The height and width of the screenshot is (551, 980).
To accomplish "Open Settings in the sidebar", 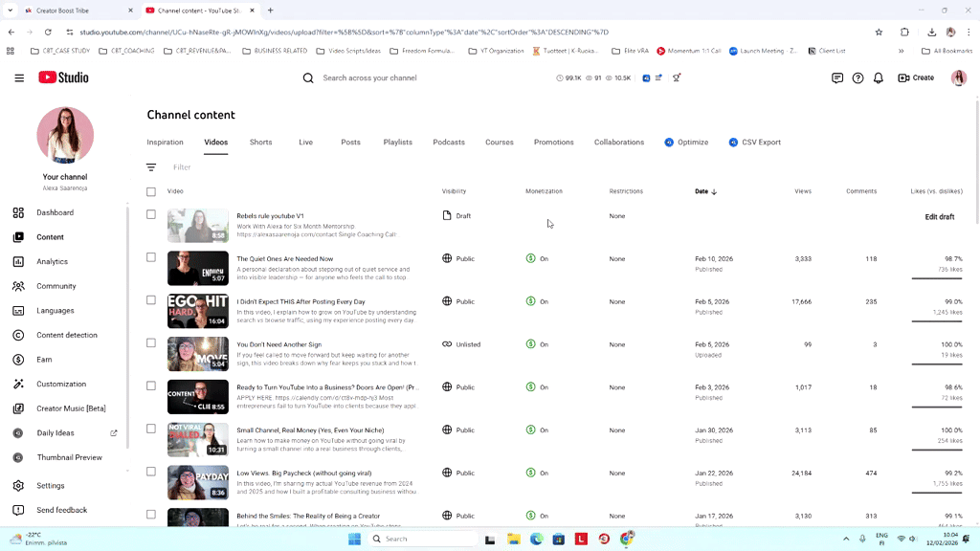I will (50, 485).
